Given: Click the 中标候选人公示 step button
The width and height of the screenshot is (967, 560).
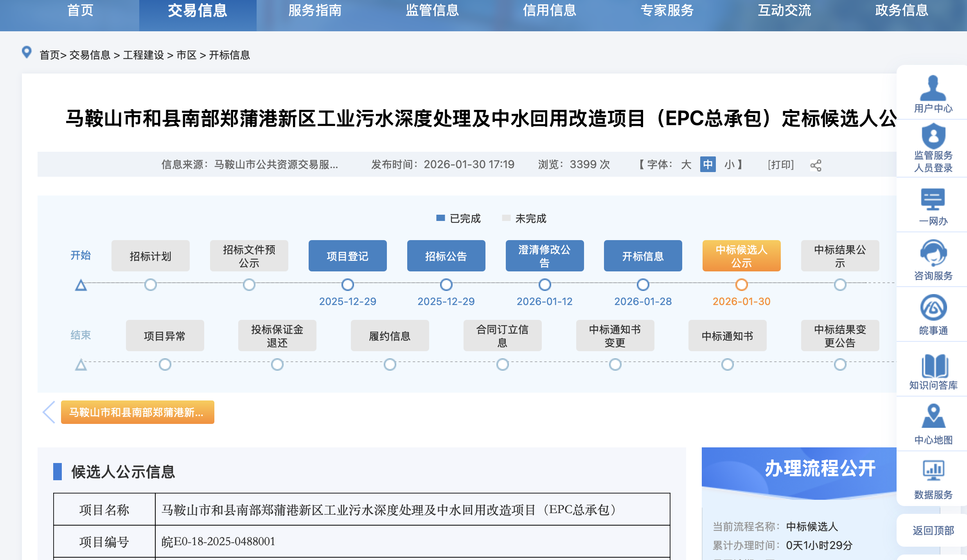Looking at the screenshot, I should 741,256.
